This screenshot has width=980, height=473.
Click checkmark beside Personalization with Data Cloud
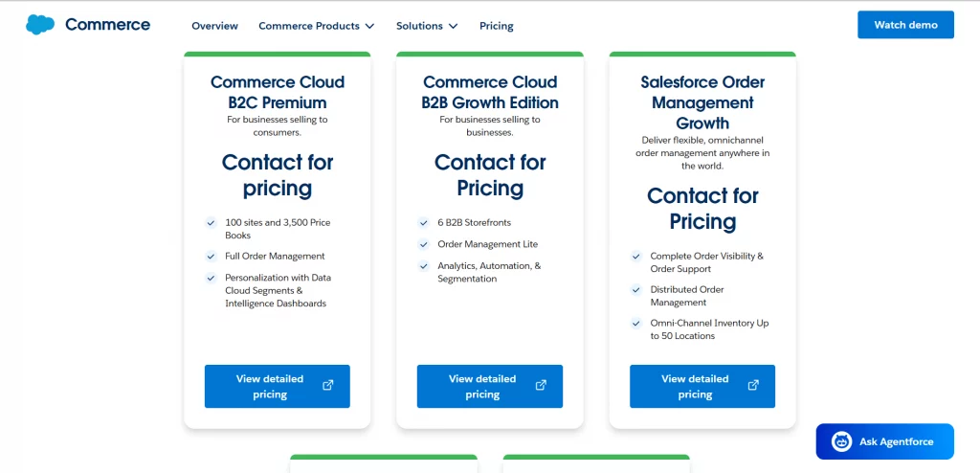pyautogui.click(x=211, y=278)
